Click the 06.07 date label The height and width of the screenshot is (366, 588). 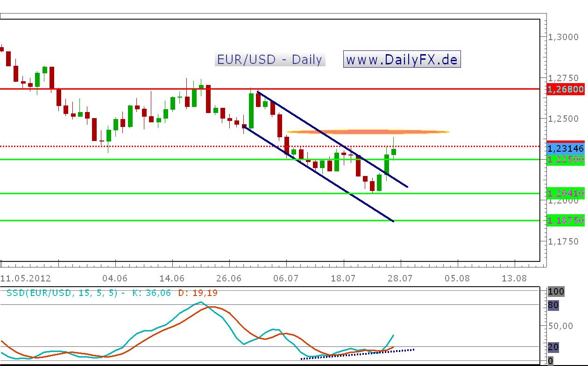point(286,278)
